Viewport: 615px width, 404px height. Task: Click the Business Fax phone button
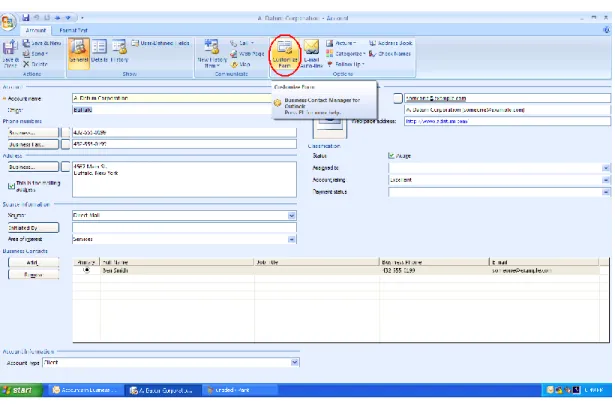(x=33, y=144)
